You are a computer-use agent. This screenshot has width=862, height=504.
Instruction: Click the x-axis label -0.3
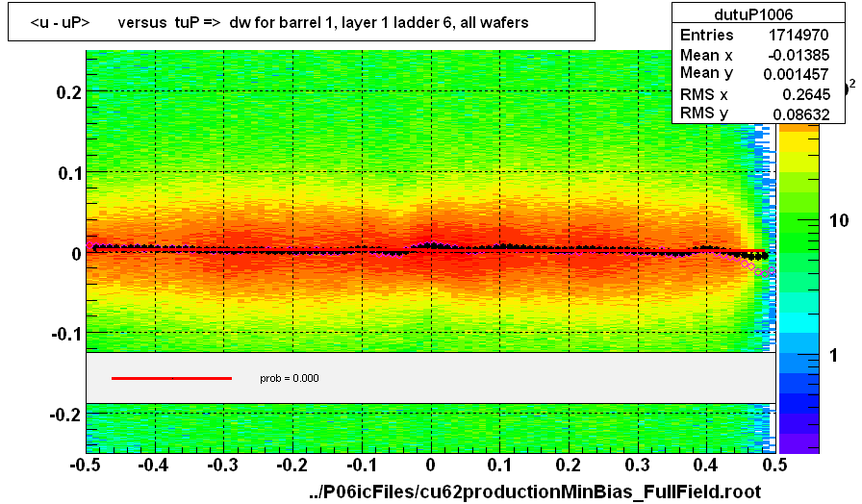[222, 465]
